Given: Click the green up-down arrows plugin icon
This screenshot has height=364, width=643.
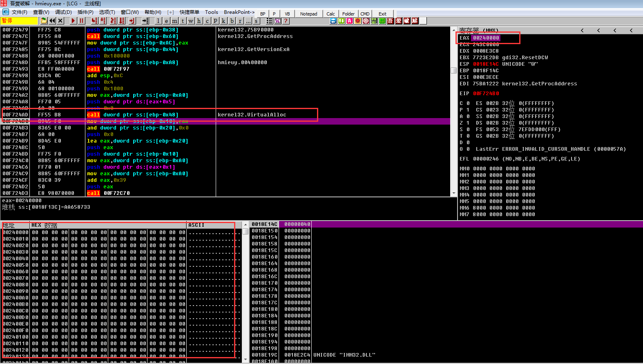Looking at the screenshot, I should (342, 21).
